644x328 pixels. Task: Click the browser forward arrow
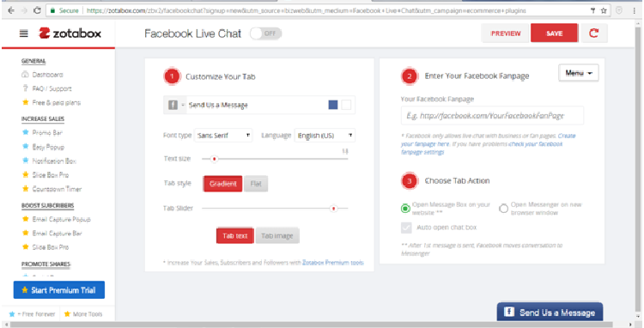[x=24, y=10]
